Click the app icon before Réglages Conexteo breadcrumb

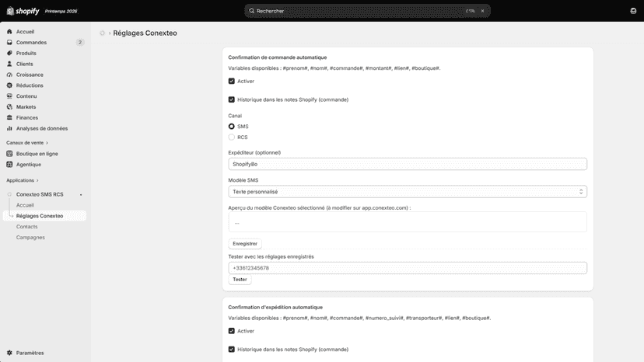point(102,33)
